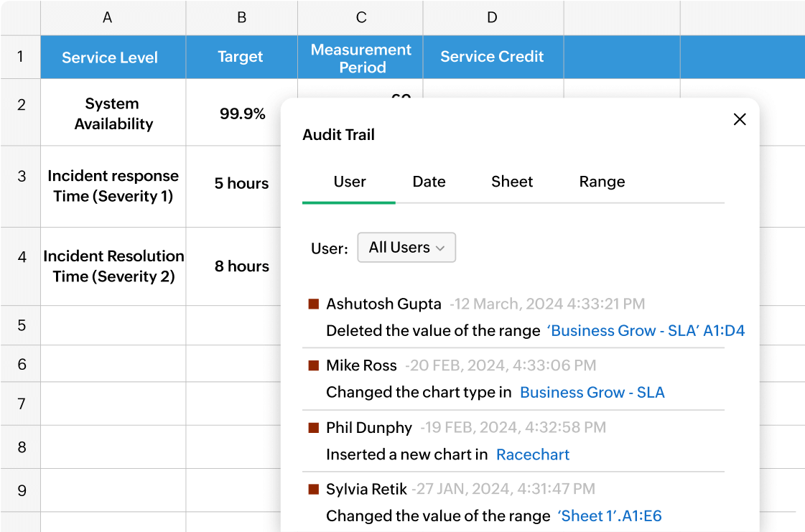Click red marker beside Mike Ross
This screenshot has height=532, width=805.
coord(313,366)
